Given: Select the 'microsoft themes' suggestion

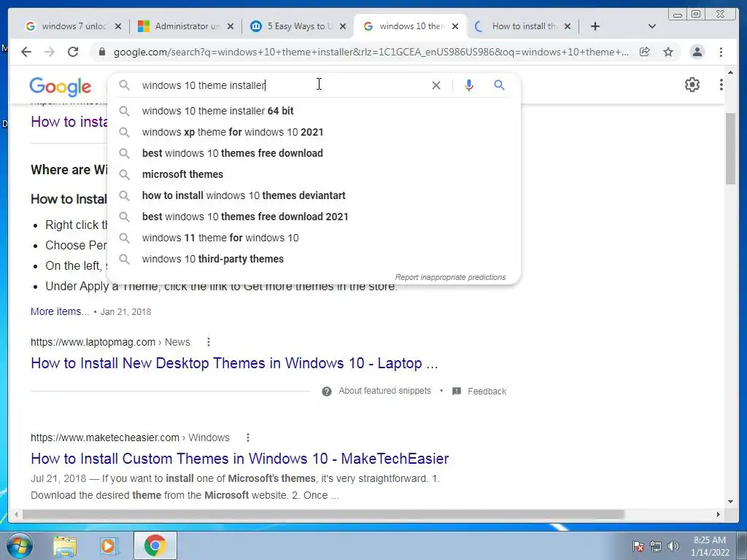Looking at the screenshot, I should tap(314, 174).
